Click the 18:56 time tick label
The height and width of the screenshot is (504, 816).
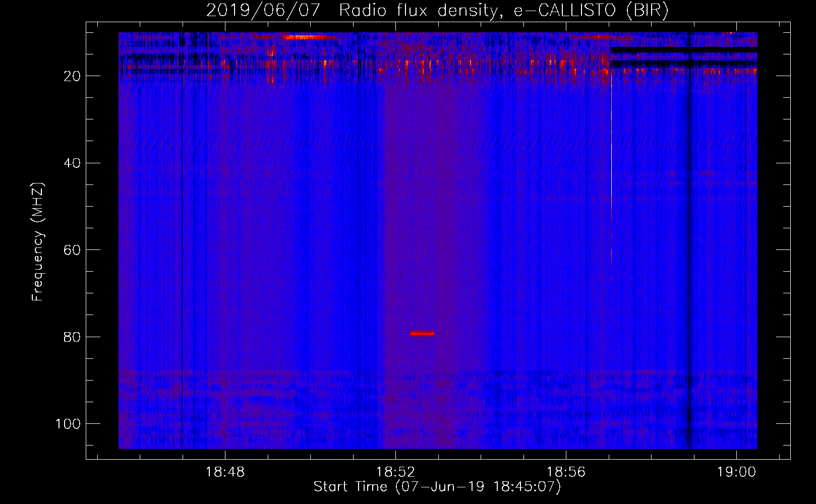click(566, 472)
